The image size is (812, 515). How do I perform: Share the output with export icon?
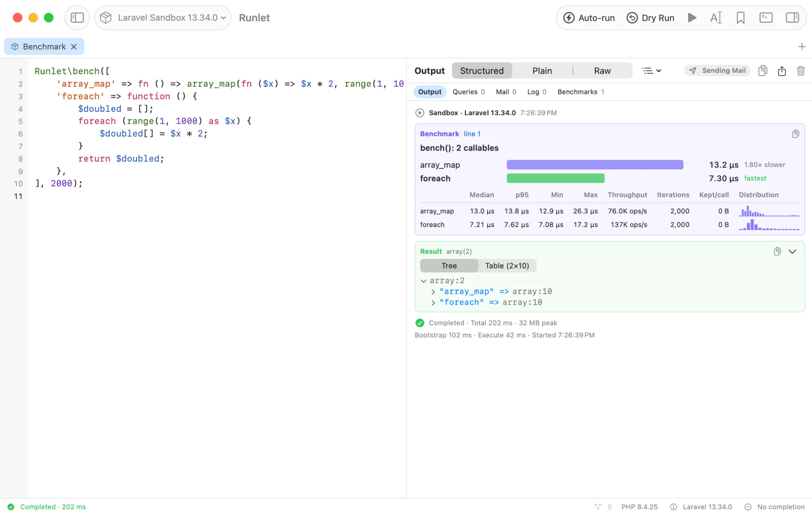[x=782, y=71]
